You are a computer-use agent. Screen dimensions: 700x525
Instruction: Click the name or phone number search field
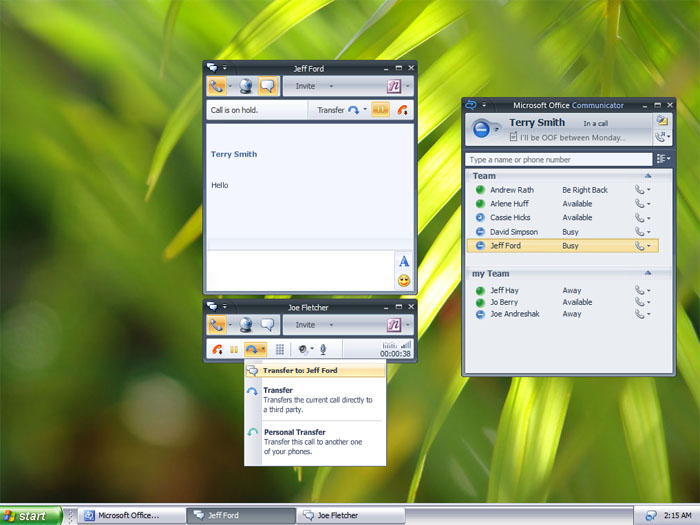point(558,159)
